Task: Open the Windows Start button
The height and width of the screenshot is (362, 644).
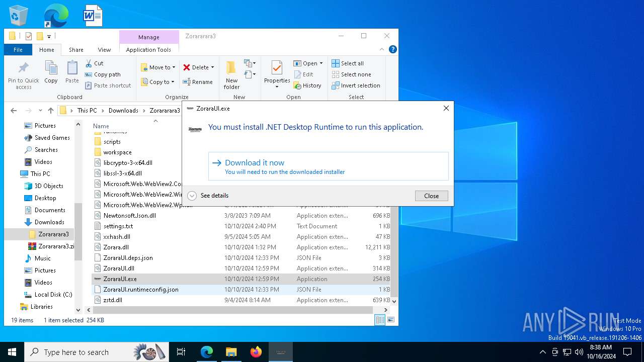Action: 12,352
